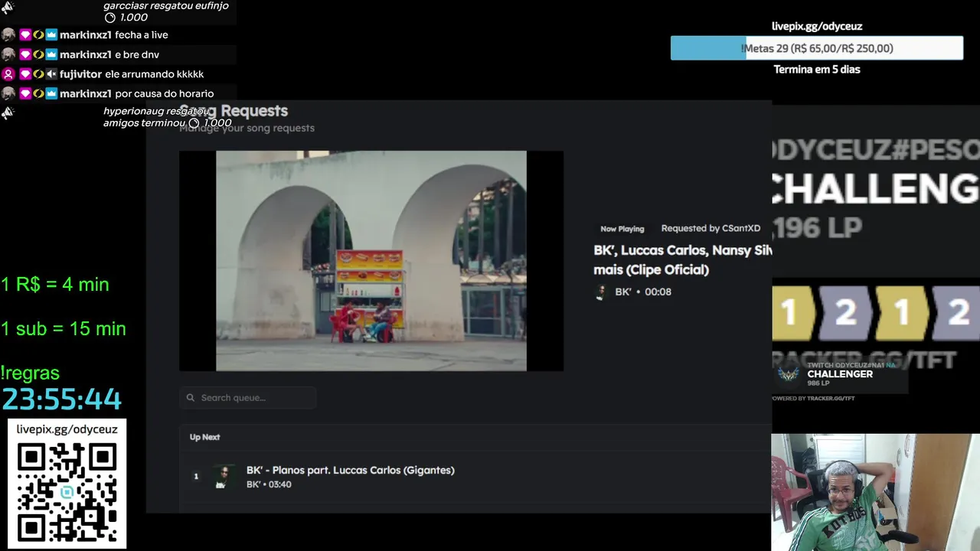The width and height of the screenshot is (980, 551).
Task: Click the song title "BK' - Planos part. Luccas Carlos (Gigantes)"
Action: [351, 470]
